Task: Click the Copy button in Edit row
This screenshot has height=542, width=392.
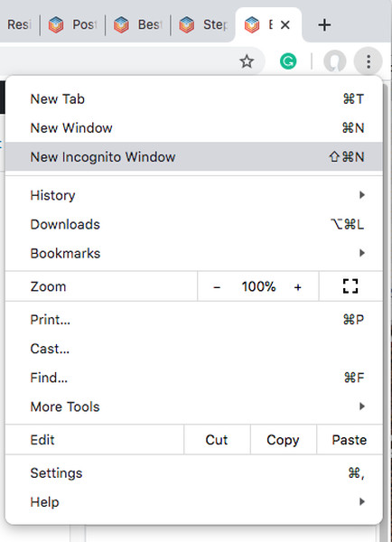Action: click(x=283, y=440)
